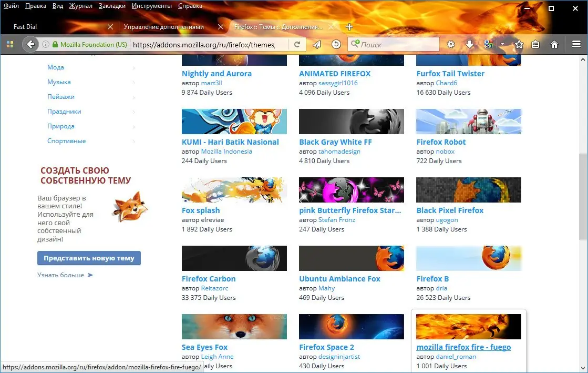Screen dimensions: 588x373
Task: Open the Закладки menu
Action: pos(112,6)
